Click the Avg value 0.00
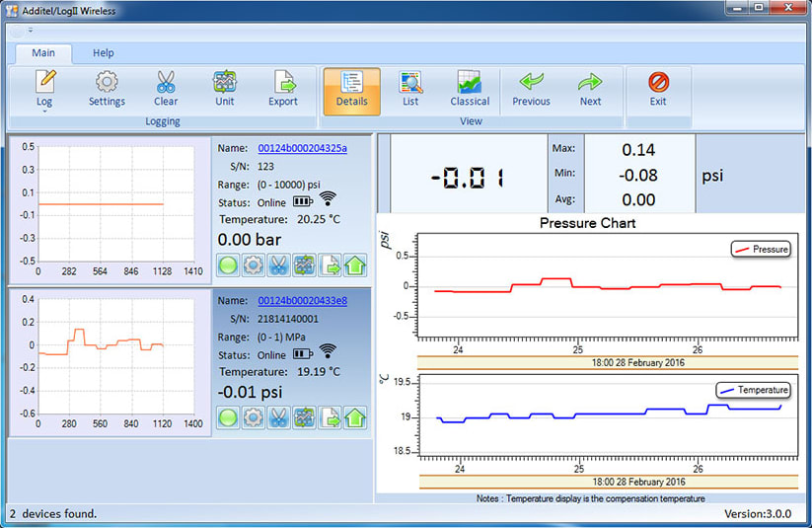This screenshot has height=528, width=812. (x=638, y=199)
